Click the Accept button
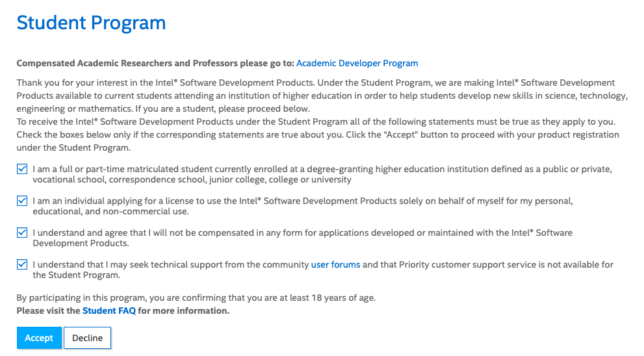The width and height of the screenshot is (644, 356). [x=39, y=338]
